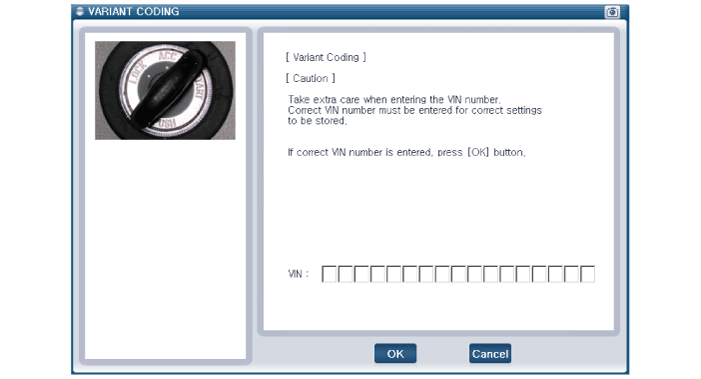Click the first VIN character box
Image resolution: width=701 pixels, height=379 pixels.
pyautogui.click(x=329, y=274)
